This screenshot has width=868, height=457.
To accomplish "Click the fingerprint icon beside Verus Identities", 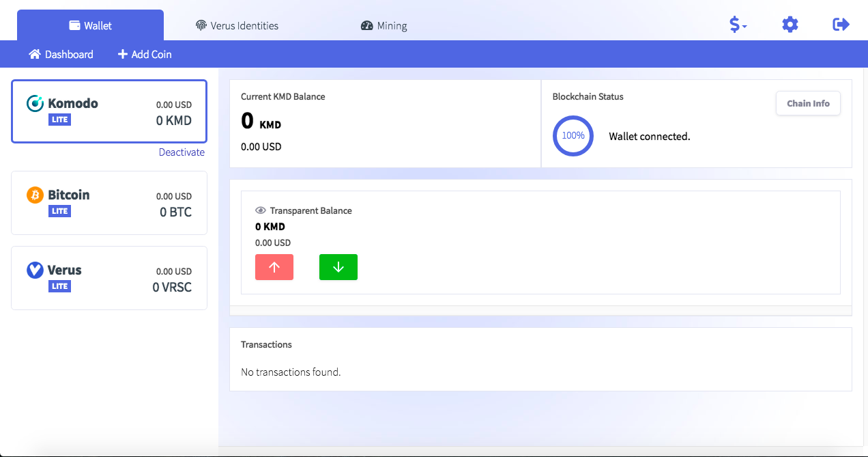I will [201, 26].
